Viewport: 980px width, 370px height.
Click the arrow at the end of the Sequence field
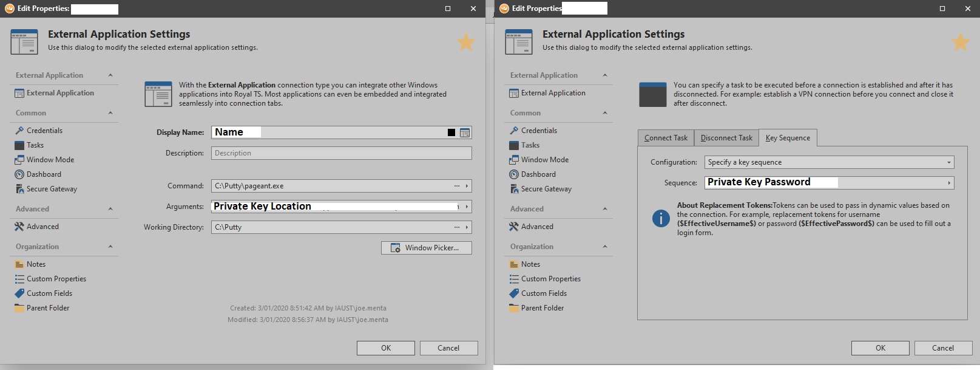coord(948,183)
